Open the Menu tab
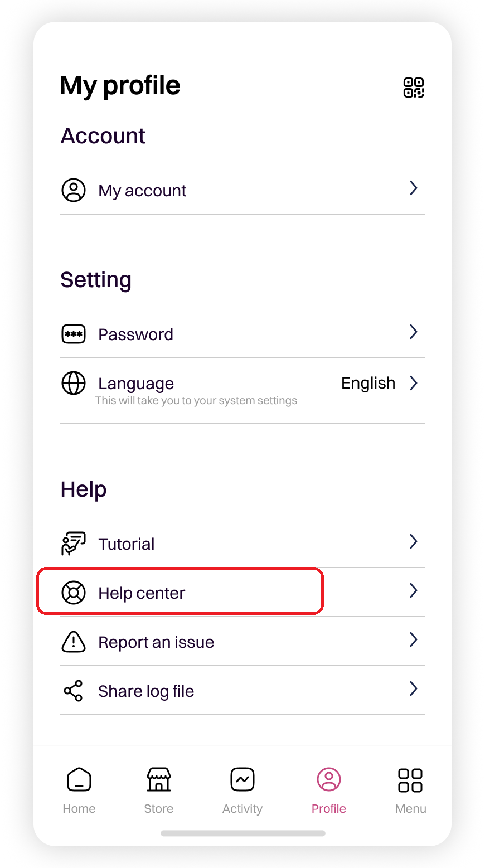485x868 pixels. pyautogui.click(x=410, y=790)
